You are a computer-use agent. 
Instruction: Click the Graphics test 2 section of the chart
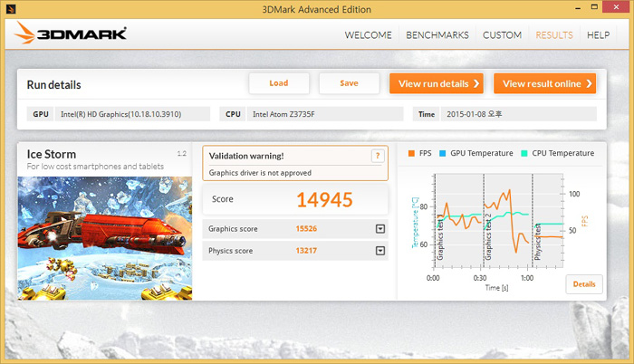[507, 221]
